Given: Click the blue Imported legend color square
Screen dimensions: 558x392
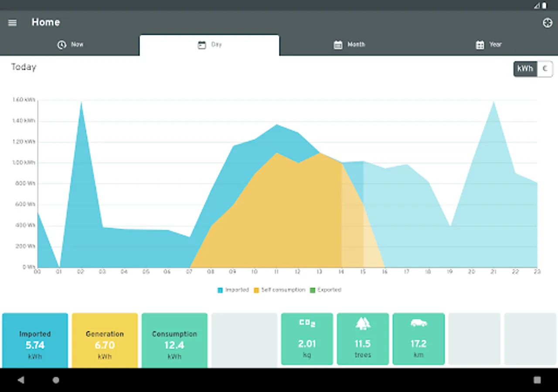Looking at the screenshot, I should pos(220,290).
